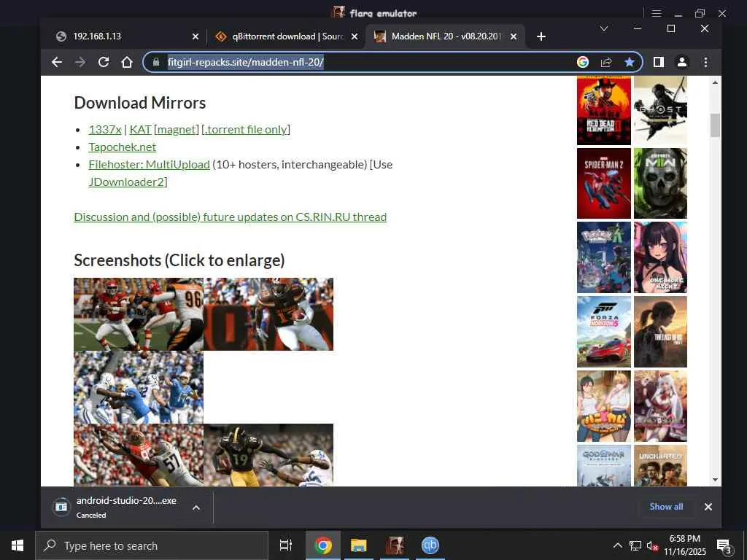Image resolution: width=747 pixels, height=560 pixels.
Task: Click the taskbar search box
Action: click(152, 545)
